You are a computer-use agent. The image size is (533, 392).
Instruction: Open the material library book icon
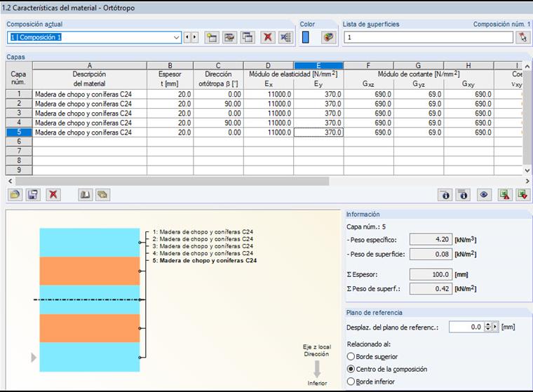click(x=84, y=194)
